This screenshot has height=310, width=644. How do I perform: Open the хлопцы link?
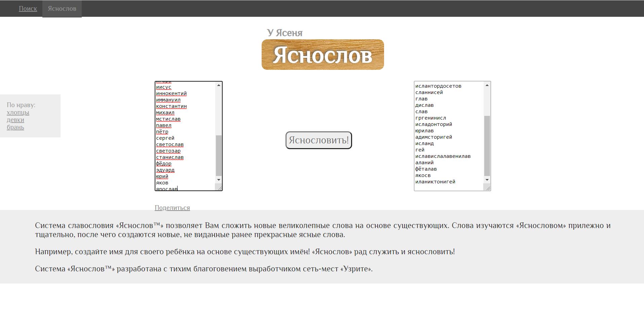pyautogui.click(x=17, y=113)
